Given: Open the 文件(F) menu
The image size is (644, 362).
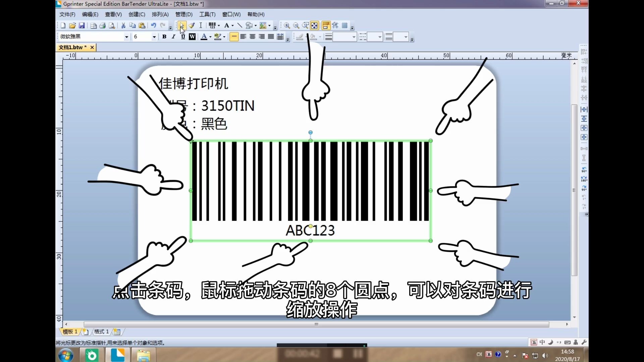Looking at the screenshot, I should 67,14.
